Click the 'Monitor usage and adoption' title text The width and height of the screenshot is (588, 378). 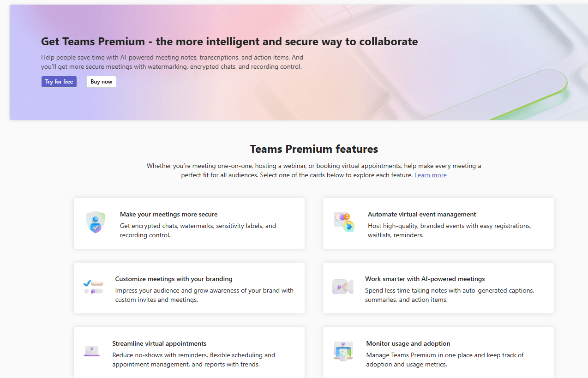tap(408, 343)
